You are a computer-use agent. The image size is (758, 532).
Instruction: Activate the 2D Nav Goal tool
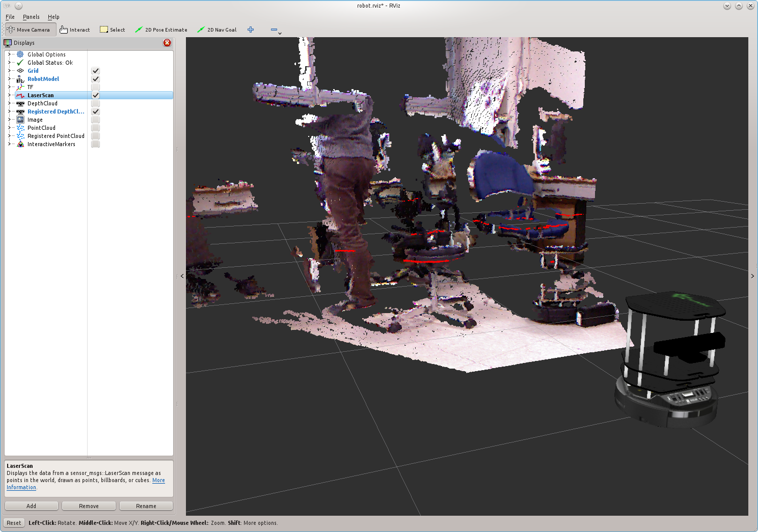216,30
